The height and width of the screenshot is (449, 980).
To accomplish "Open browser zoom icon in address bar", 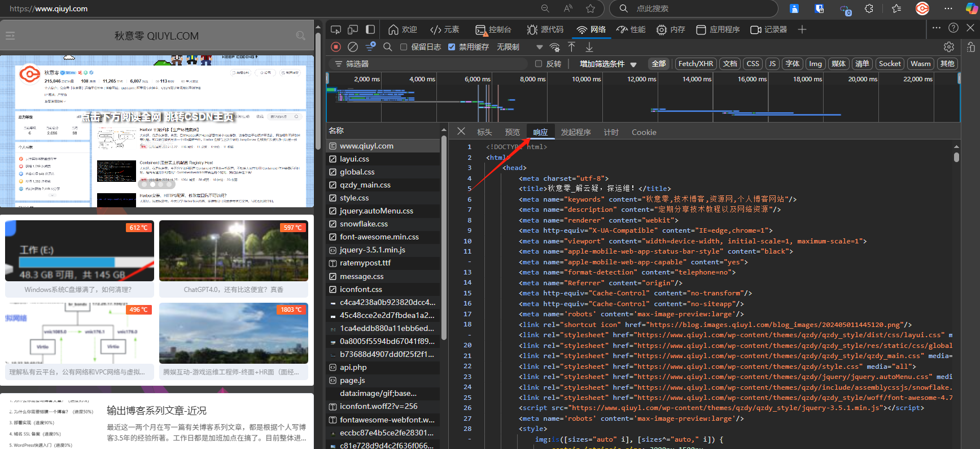I will tap(545, 8).
